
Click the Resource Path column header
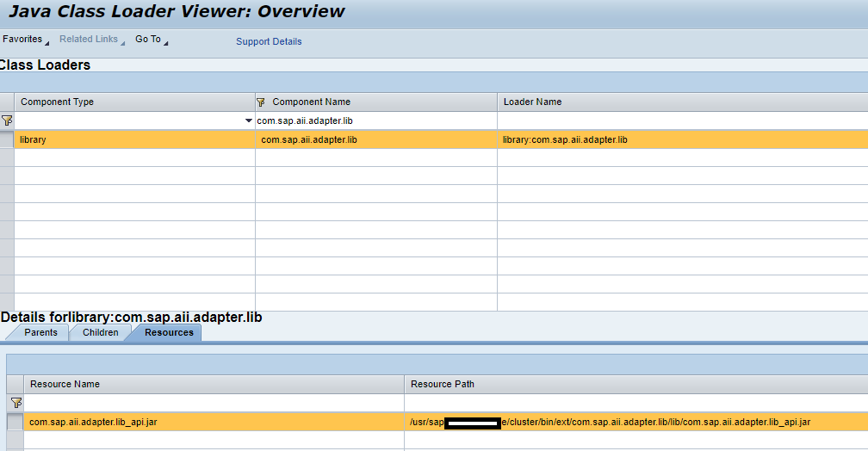[443, 384]
